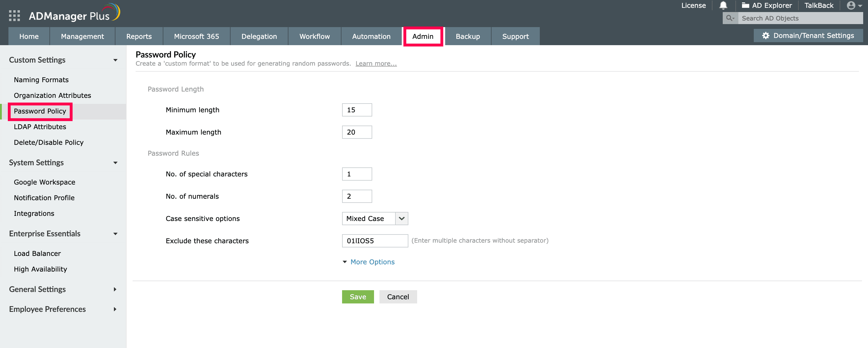Click the notification bell icon
Image resolution: width=868 pixels, height=348 pixels.
(723, 5)
